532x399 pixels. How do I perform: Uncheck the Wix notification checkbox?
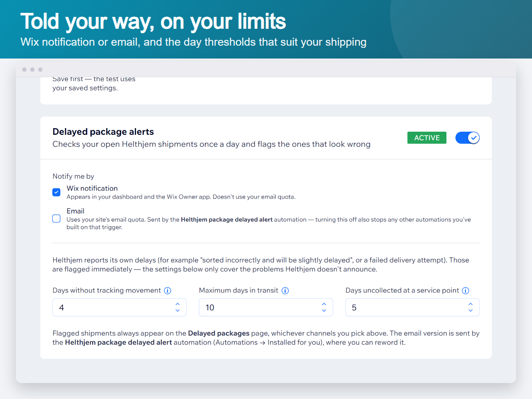(56, 192)
